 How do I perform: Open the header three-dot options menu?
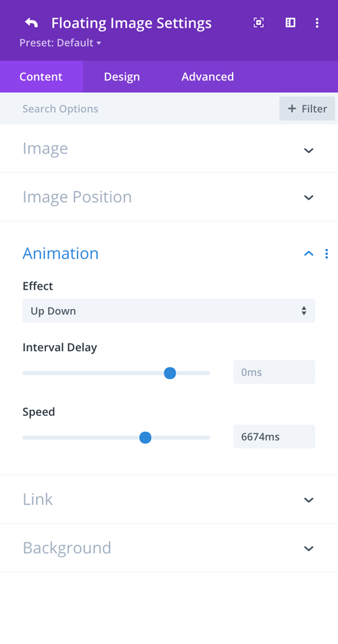click(317, 22)
